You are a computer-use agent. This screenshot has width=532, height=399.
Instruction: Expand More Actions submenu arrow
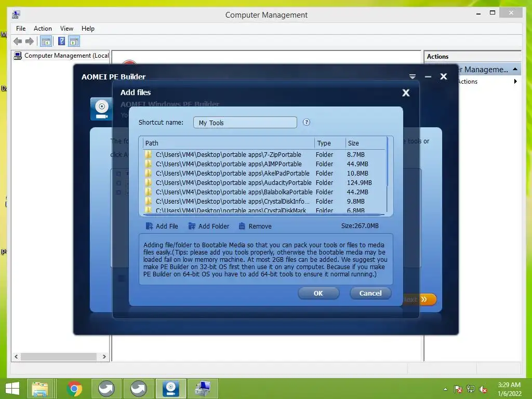click(x=515, y=82)
